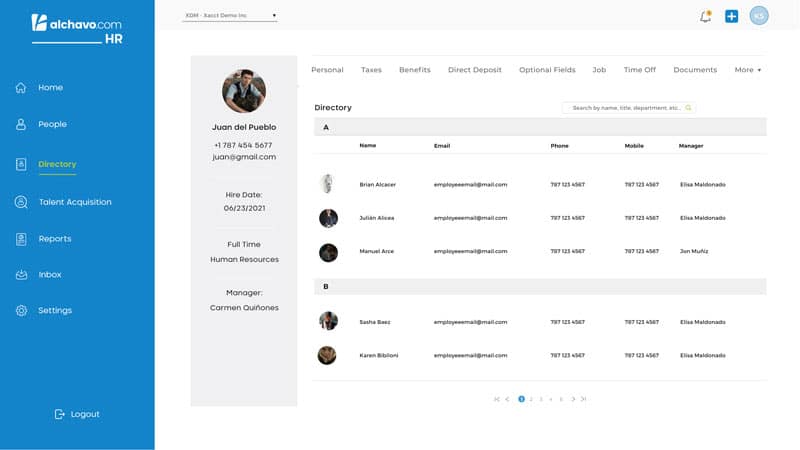Go to page 1 in pagination

click(521, 399)
